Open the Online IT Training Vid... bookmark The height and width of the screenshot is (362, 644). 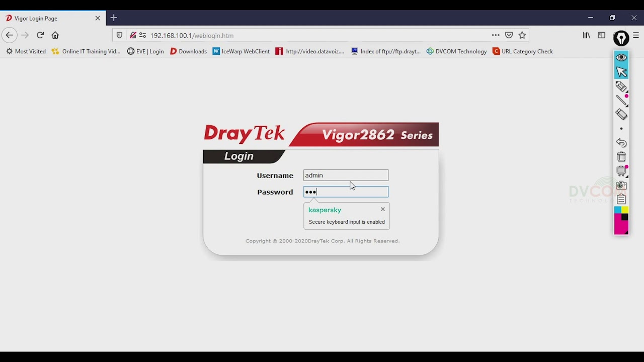click(86, 51)
